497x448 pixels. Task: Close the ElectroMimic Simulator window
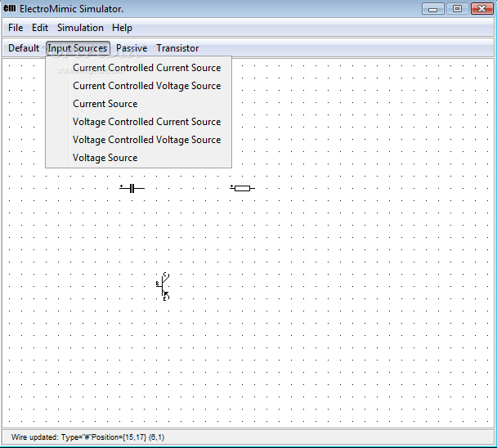tap(481, 9)
